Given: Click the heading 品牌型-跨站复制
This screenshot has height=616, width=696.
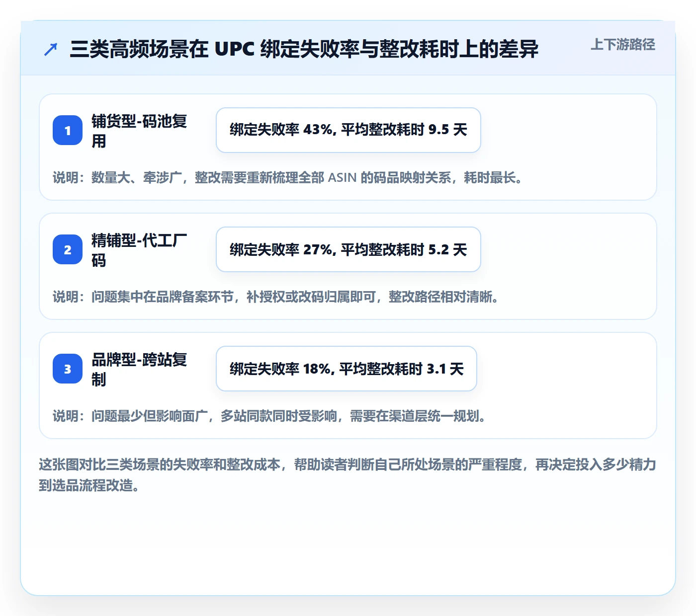Looking at the screenshot, I should click(x=140, y=369).
